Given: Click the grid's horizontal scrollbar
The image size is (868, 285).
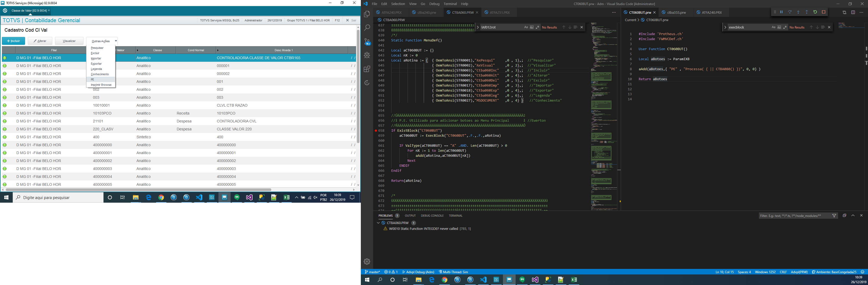Looking at the screenshot, I should click(x=138, y=190).
